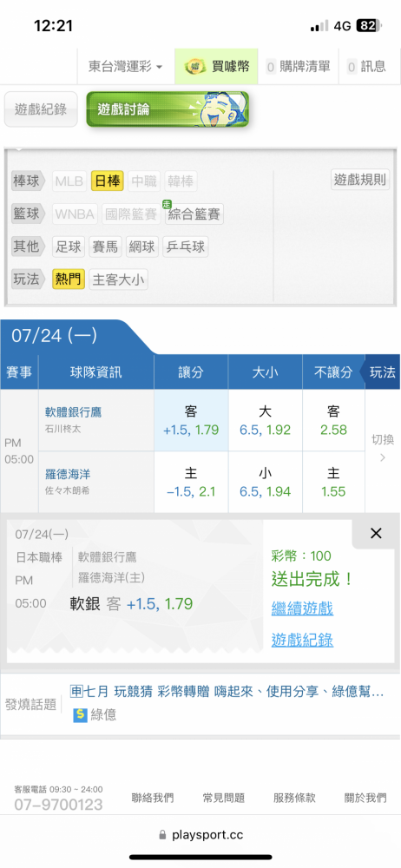Viewport: 401px width, 868px height.
Task: Select the 客 +1.5, 1.79 handicap cell
Action: [x=191, y=420]
